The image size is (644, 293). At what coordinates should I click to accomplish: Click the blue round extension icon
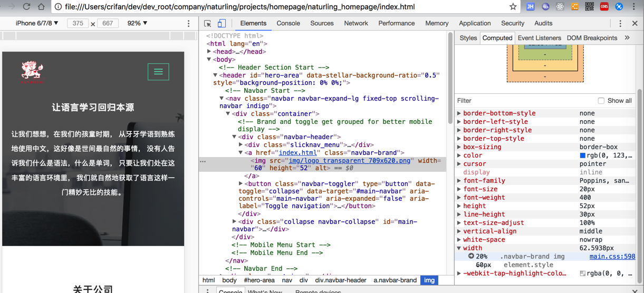619,7
